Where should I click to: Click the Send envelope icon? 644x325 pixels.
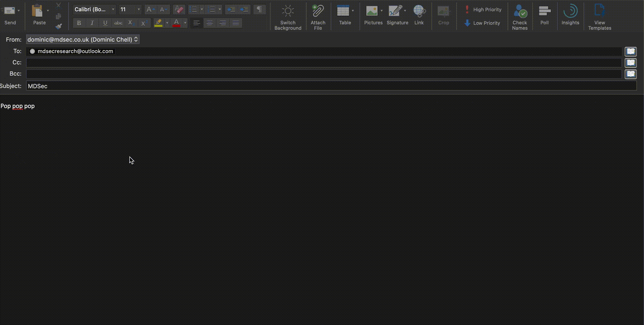pos(9,11)
